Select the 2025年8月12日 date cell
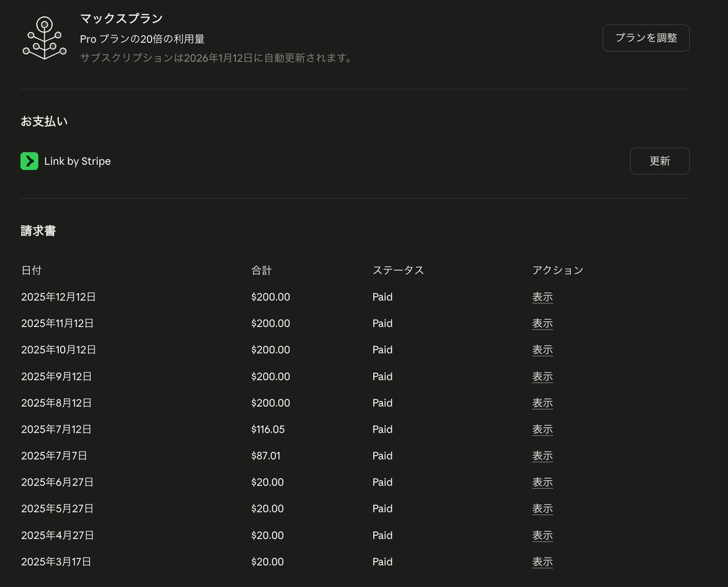 [56, 403]
